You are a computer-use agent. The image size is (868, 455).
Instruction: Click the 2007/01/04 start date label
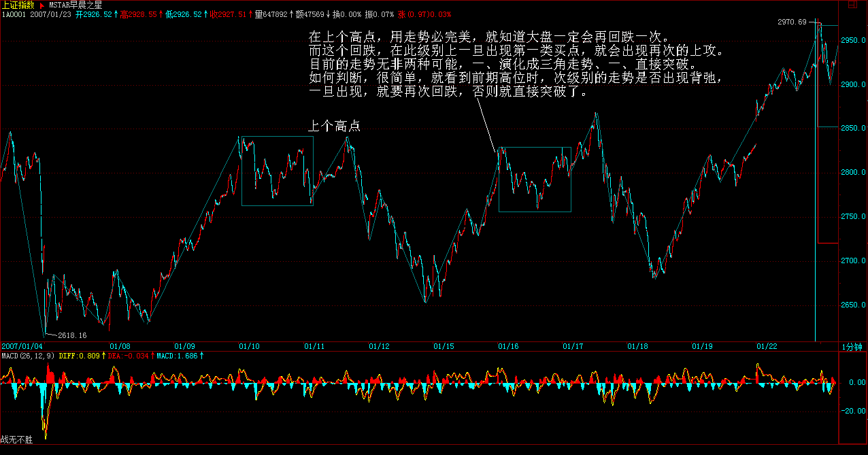tap(22, 346)
